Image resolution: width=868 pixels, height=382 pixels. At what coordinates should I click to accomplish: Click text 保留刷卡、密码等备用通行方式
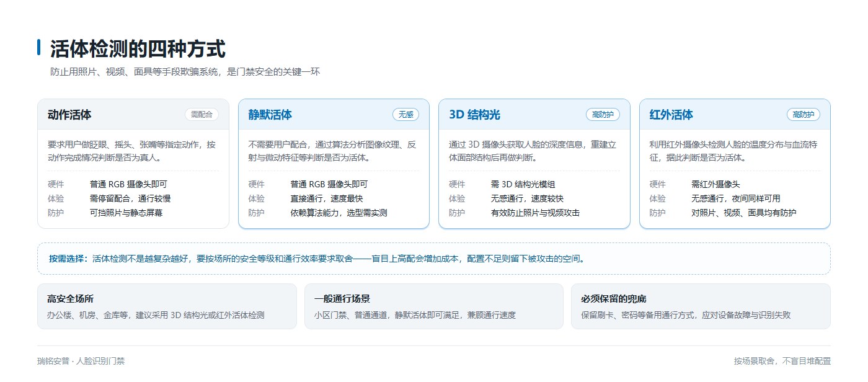coord(686,315)
